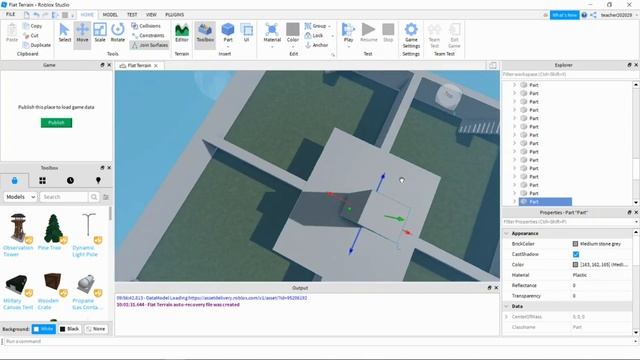The image size is (640, 360).
Task: Switch to the VIEW ribbon tab
Action: click(151, 15)
